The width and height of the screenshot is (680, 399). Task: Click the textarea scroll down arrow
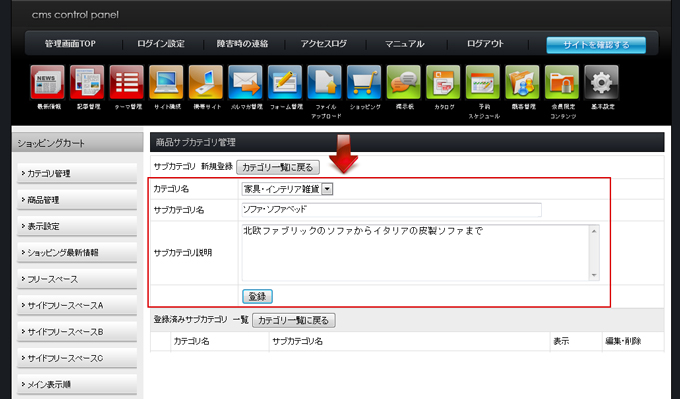(594, 275)
